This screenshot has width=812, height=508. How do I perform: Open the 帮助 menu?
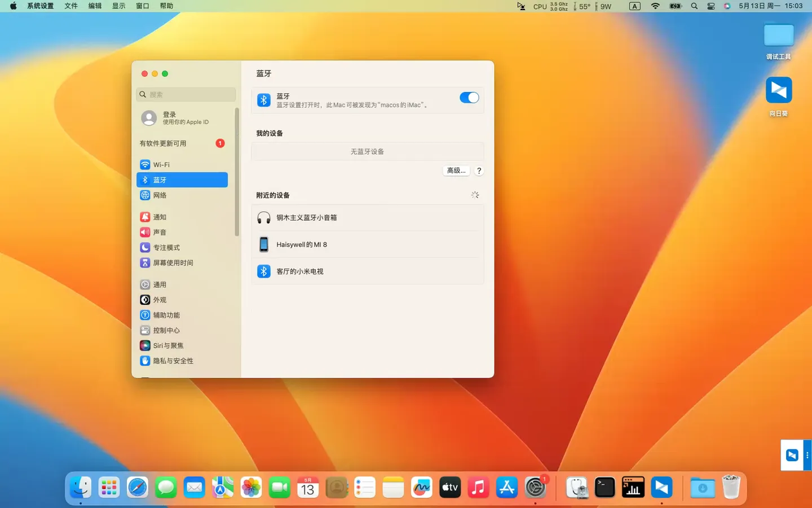(x=166, y=6)
